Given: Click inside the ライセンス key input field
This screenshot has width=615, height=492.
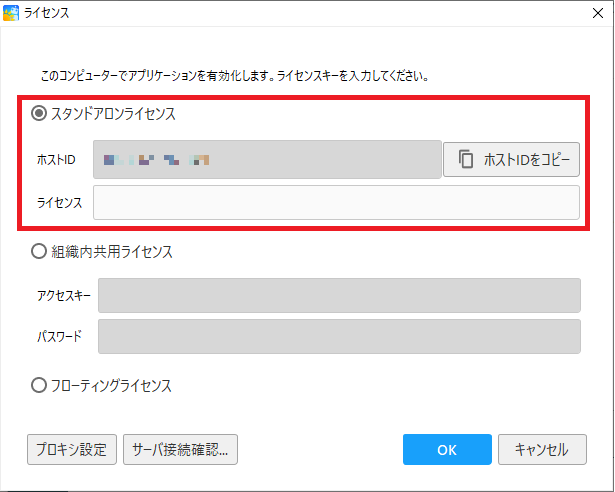Looking at the screenshot, I should 336,202.
